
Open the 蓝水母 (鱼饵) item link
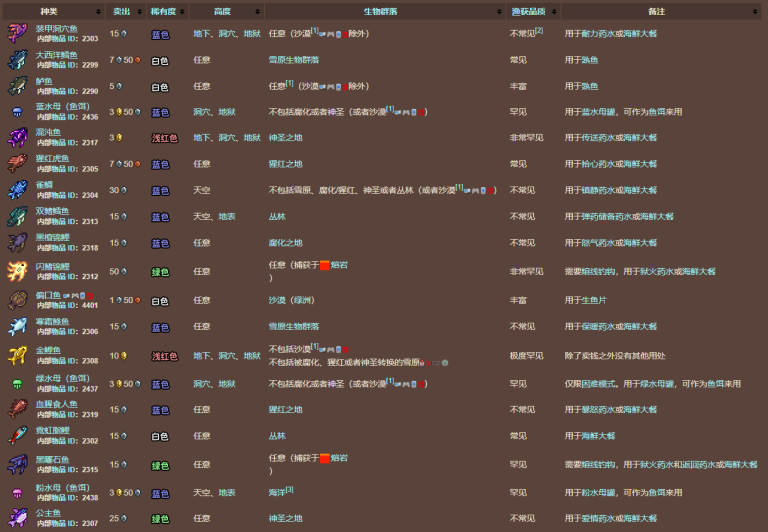coord(63,107)
